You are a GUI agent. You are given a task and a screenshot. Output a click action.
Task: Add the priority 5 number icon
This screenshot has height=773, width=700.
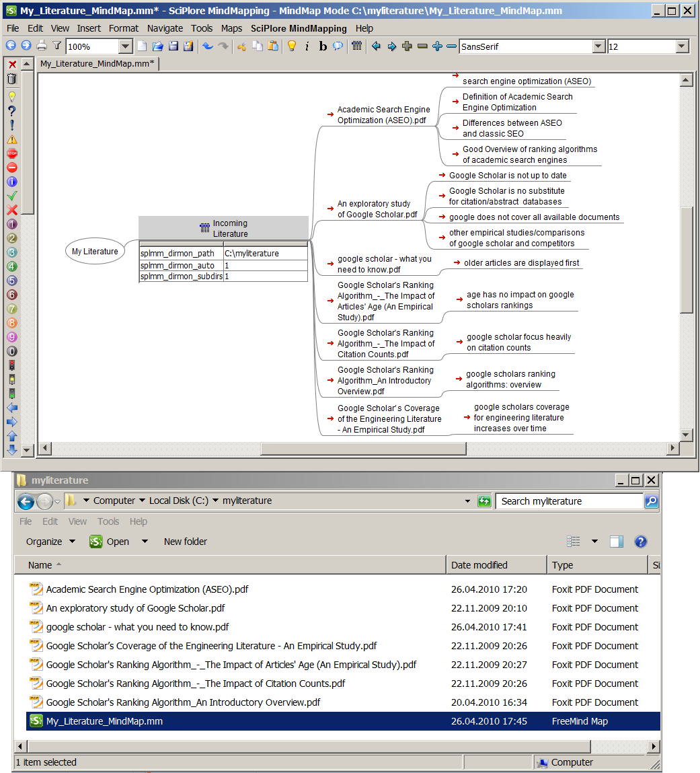12,281
